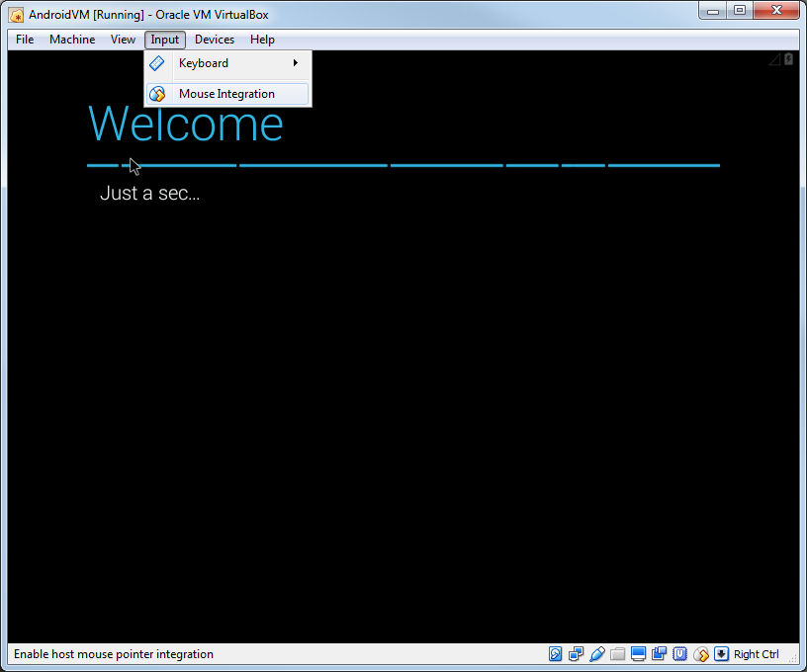Screen dimensions: 807x672
Task: Close the open Input menu
Action: (x=165, y=40)
